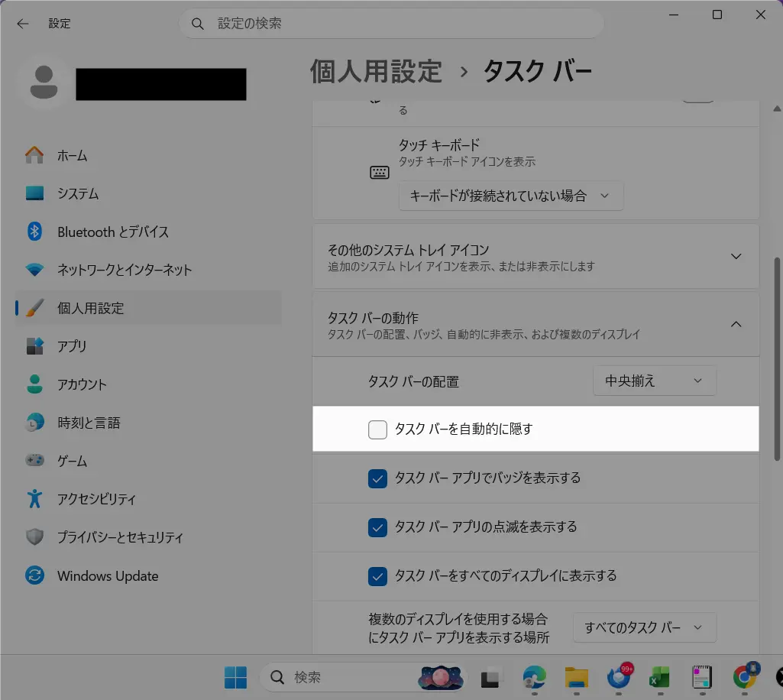Launch Microsoft Edge from the taskbar
Image resolution: width=783 pixels, height=700 pixels.
[534, 677]
